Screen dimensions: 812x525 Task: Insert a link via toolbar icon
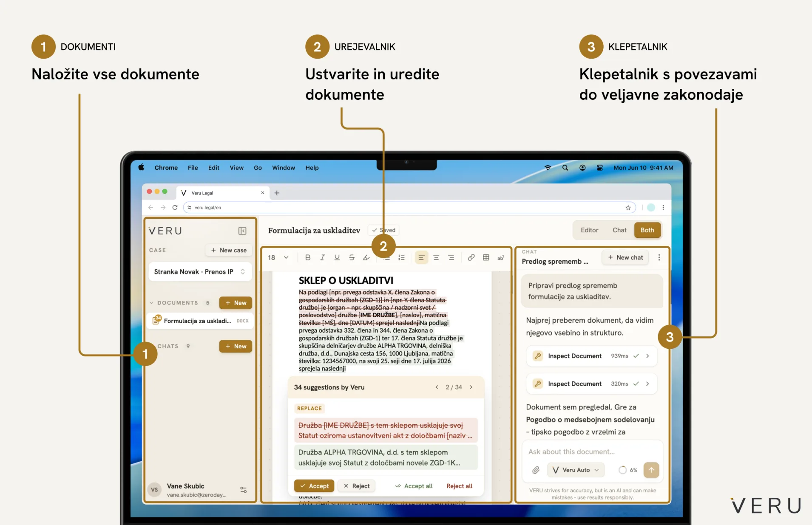pyautogui.click(x=471, y=257)
